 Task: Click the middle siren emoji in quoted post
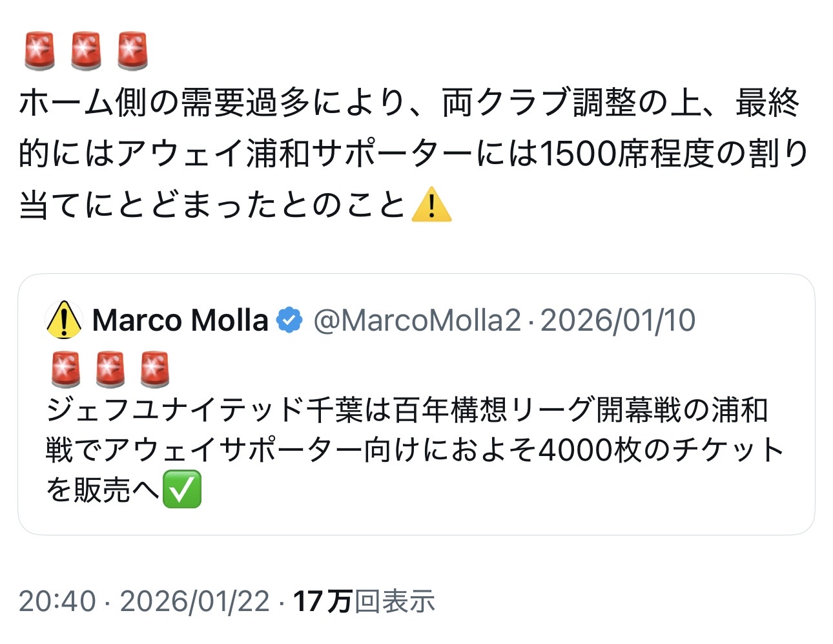click(x=110, y=369)
